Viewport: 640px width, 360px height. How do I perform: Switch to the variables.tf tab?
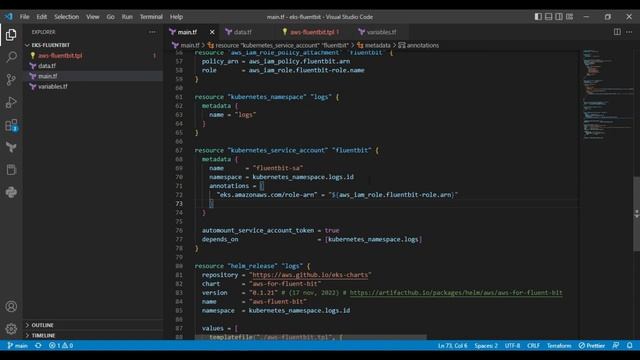click(x=381, y=32)
